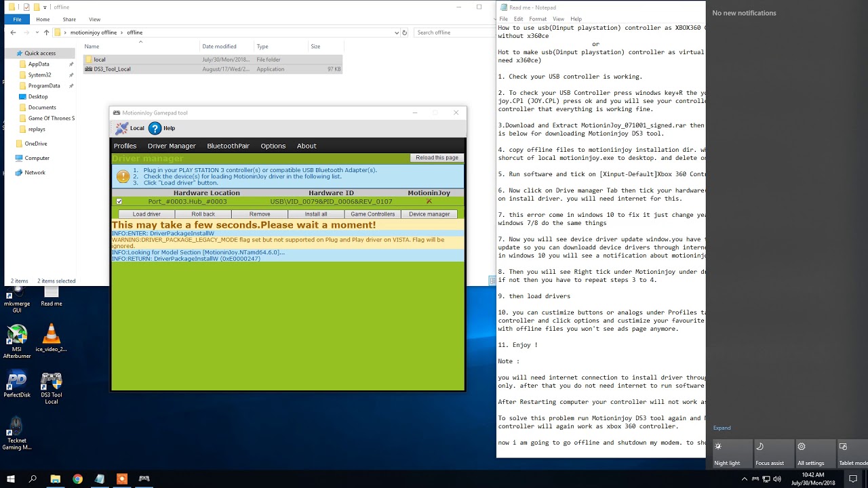Open PerfectDisk desktop shortcut
The height and width of the screenshot is (488, 868).
(16, 384)
